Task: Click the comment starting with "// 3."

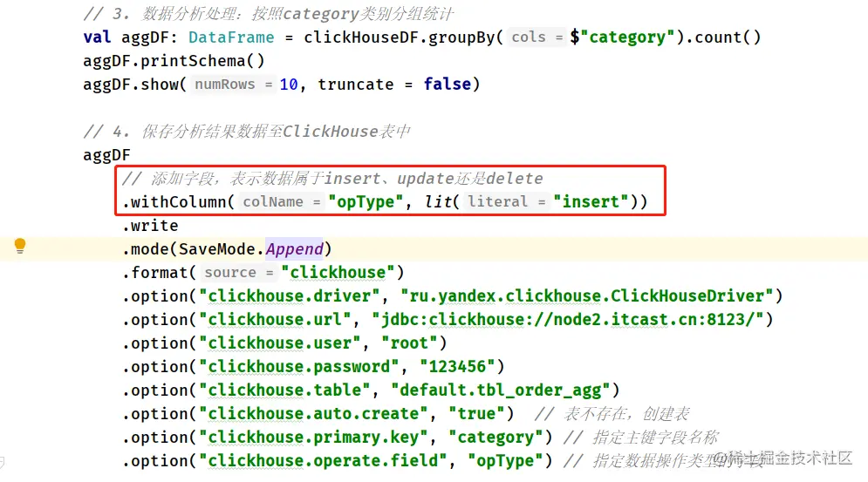Action: point(269,13)
